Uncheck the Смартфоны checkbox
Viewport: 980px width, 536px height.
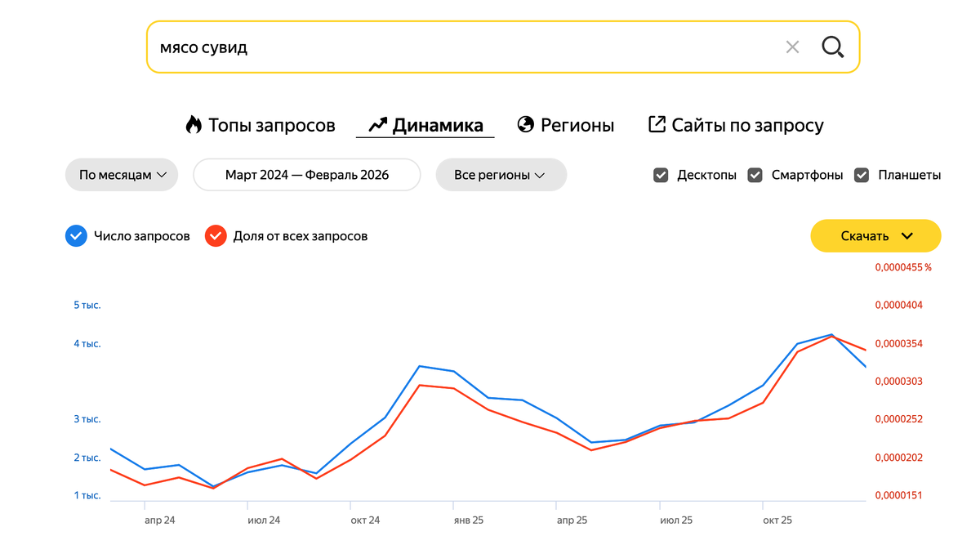[755, 175]
